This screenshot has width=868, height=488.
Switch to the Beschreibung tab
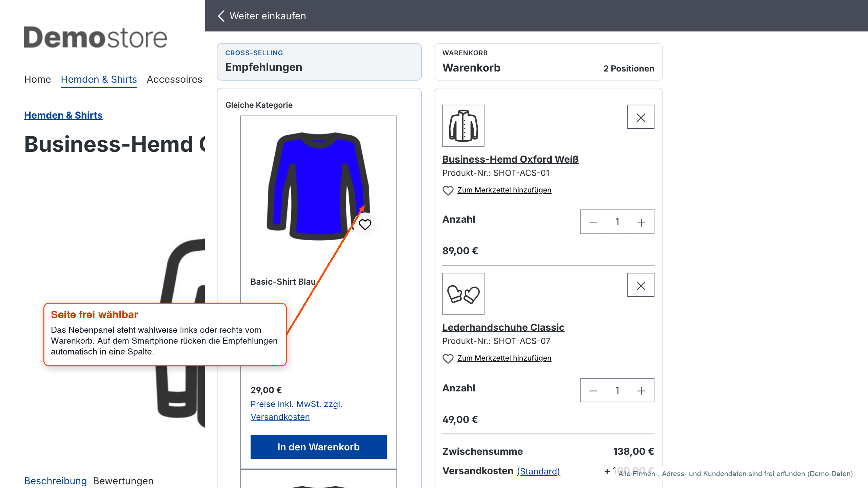coord(56,481)
